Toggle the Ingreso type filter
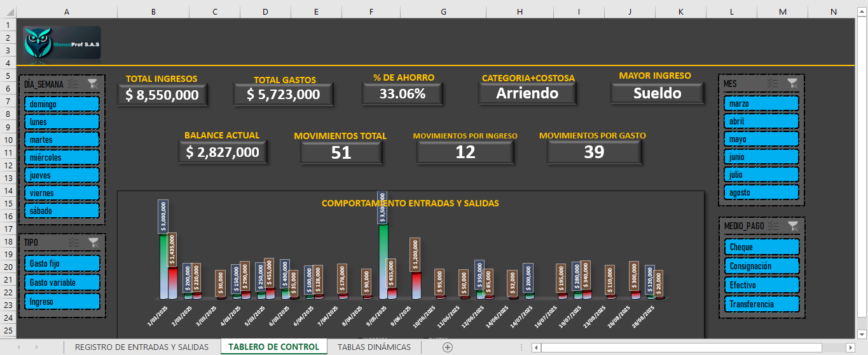 (62, 302)
